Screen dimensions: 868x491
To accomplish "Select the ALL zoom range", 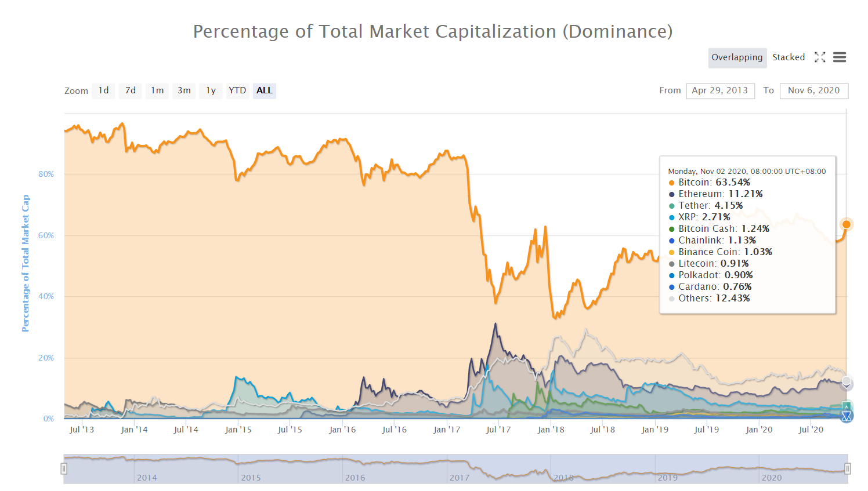I will (x=265, y=90).
